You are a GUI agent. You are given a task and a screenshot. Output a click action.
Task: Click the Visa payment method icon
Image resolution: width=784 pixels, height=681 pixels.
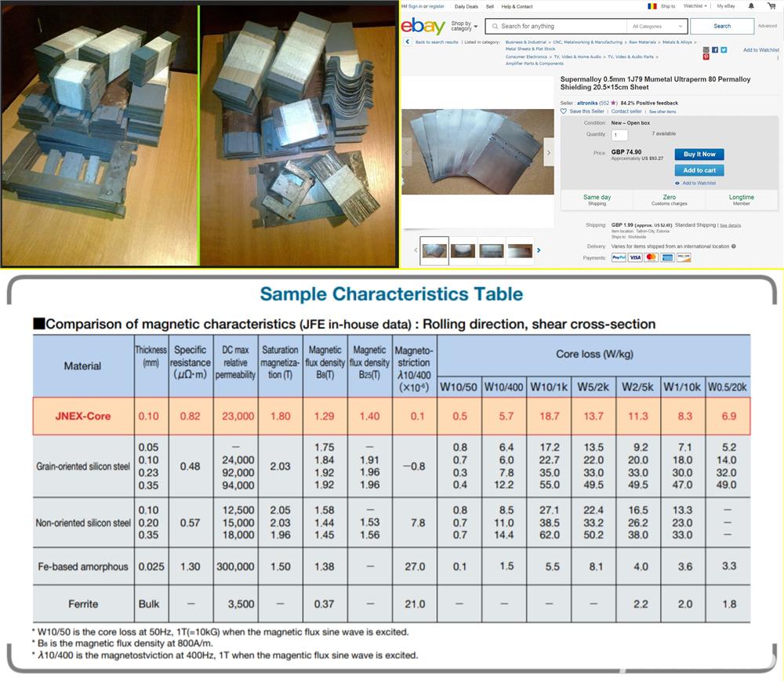point(634,257)
